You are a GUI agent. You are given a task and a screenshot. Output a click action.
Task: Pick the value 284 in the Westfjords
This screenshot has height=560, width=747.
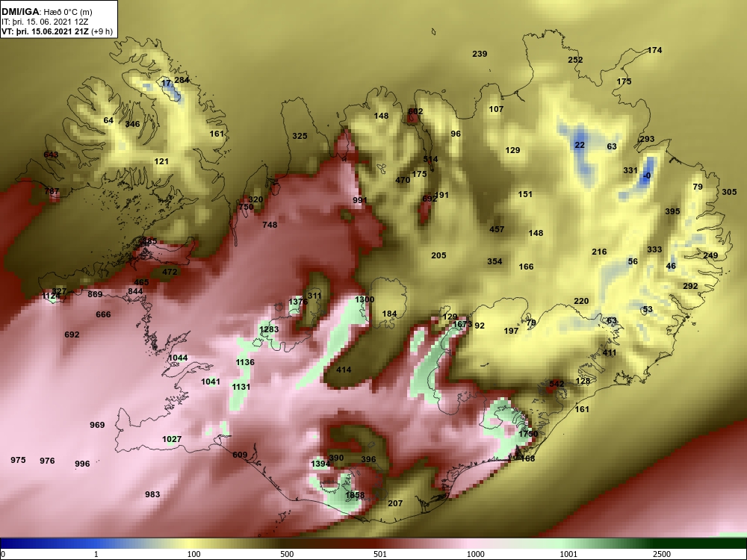(182, 80)
